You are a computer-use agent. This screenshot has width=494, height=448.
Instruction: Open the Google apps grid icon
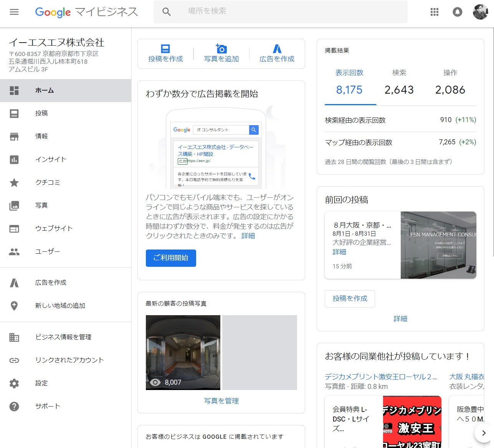click(x=434, y=12)
